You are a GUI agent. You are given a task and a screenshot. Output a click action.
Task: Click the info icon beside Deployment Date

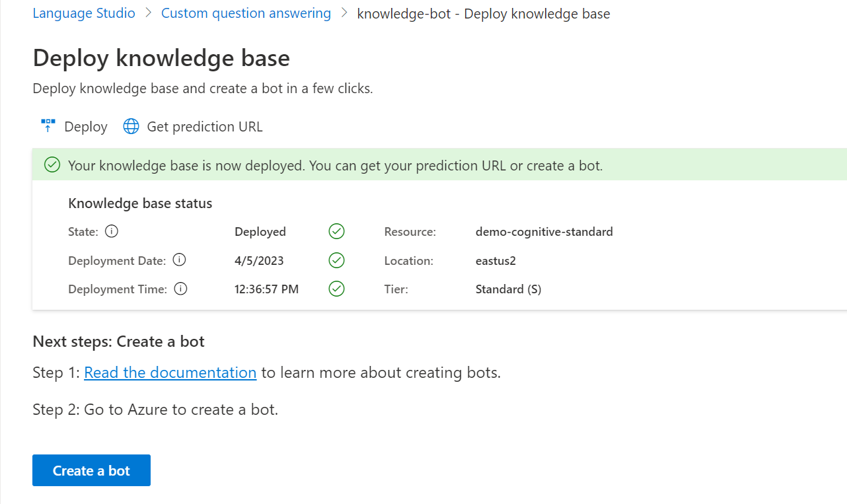click(x=179, y=260)
